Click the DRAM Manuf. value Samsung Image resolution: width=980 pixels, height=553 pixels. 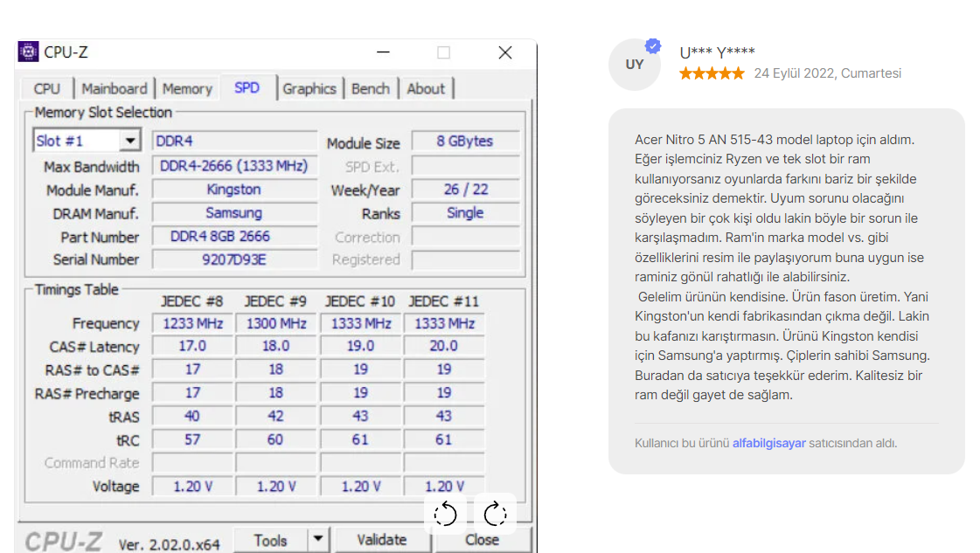[x=234, y=213]
